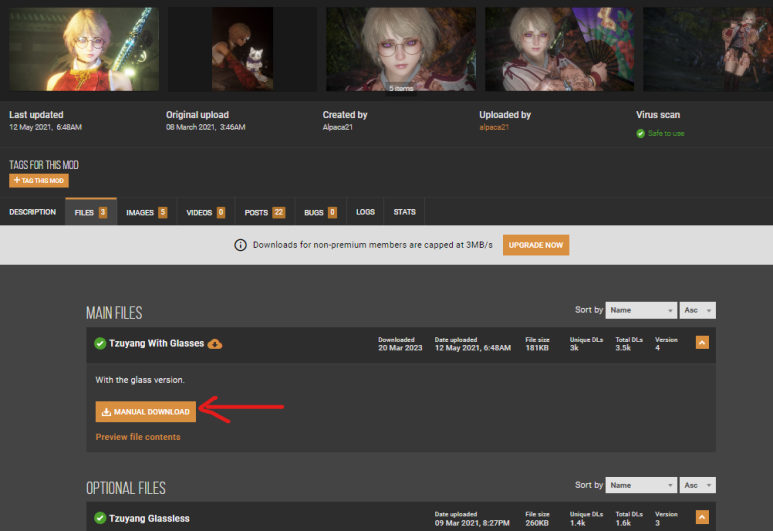Screen dimensions: 773x531
Task: Click the With the glass version description
Action: click(140, 380)
